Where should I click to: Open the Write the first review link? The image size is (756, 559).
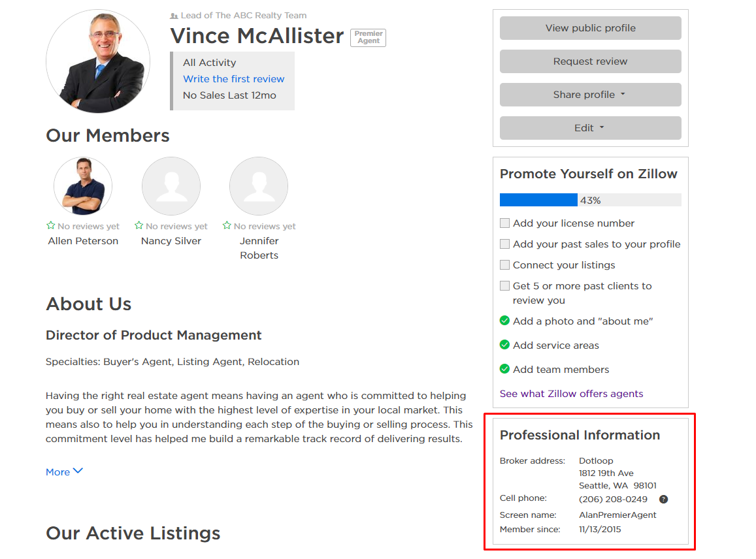234,79
